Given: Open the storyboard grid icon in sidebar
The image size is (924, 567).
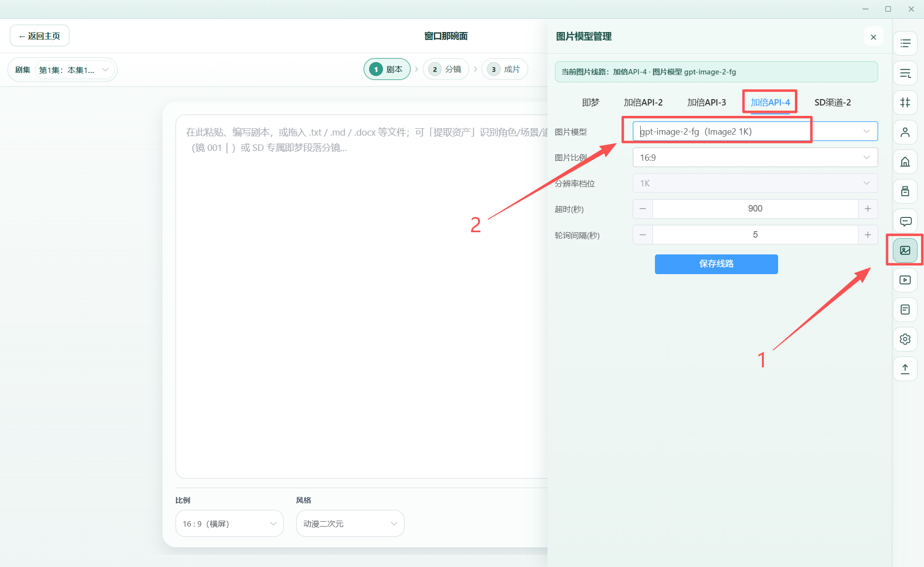Looking at the screenshot, I should (x=905, y=103).
